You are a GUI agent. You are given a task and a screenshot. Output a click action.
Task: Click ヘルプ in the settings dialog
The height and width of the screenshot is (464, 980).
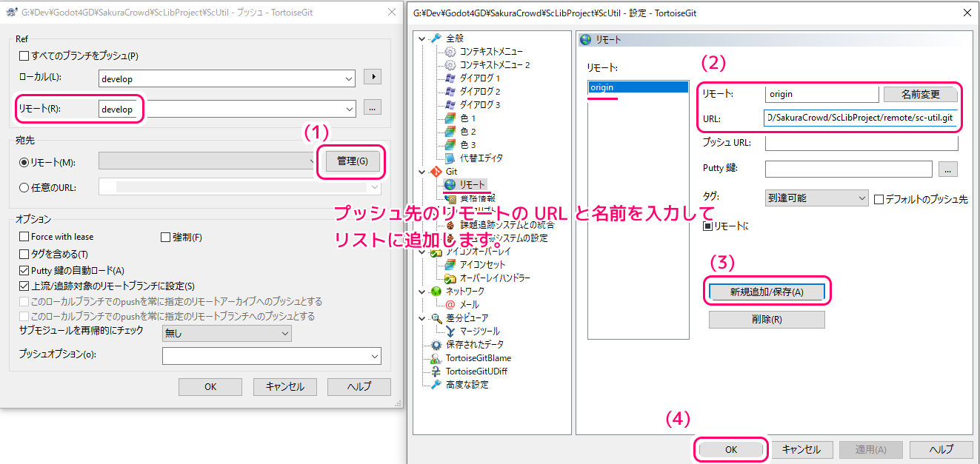pyautogui.click(x=941, y=449)
